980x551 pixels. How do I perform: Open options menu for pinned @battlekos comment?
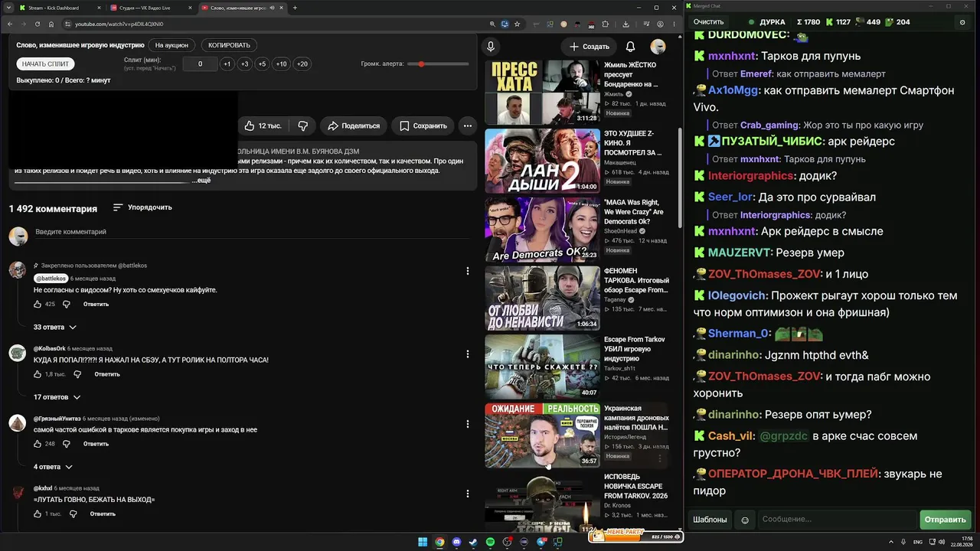click(468, 271)
